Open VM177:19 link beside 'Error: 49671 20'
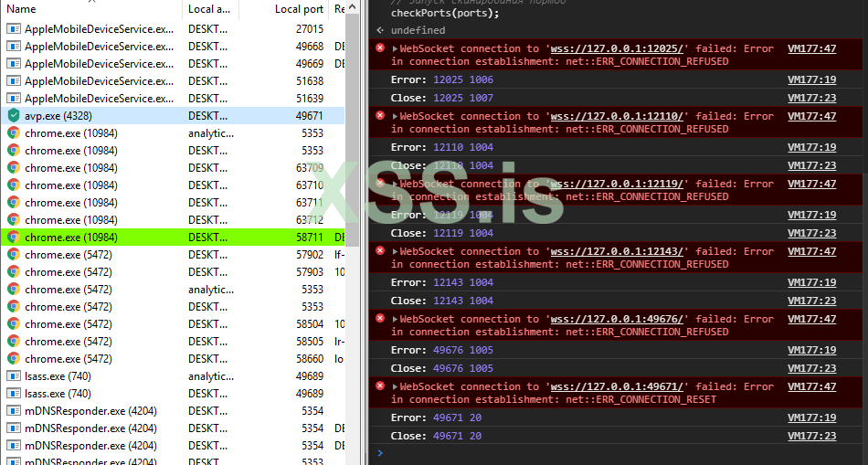The width and height of the screenshot is (868, 465). tap(811, 417)
